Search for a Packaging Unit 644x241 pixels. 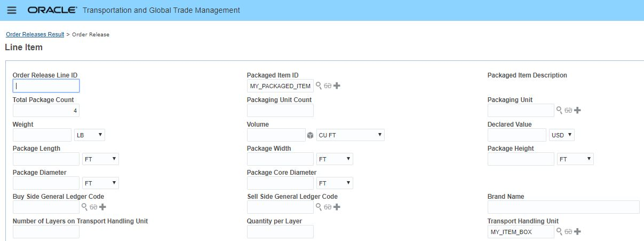click(559, 110)
